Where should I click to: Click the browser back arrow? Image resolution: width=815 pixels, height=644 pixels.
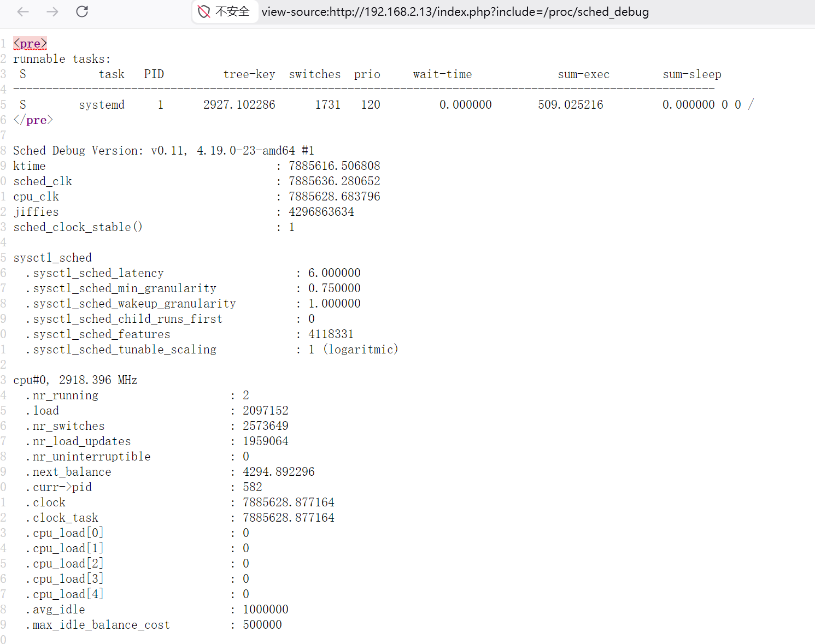(x=23, y=11)
